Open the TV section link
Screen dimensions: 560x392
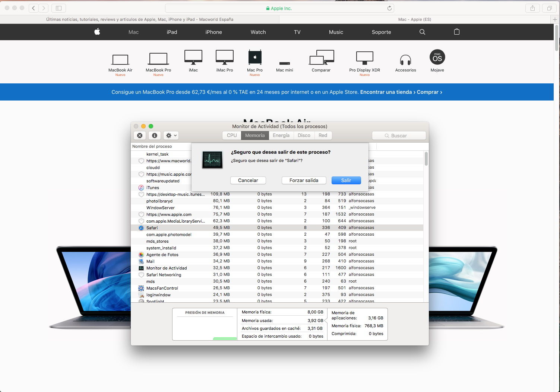click(x=297, y=32)
